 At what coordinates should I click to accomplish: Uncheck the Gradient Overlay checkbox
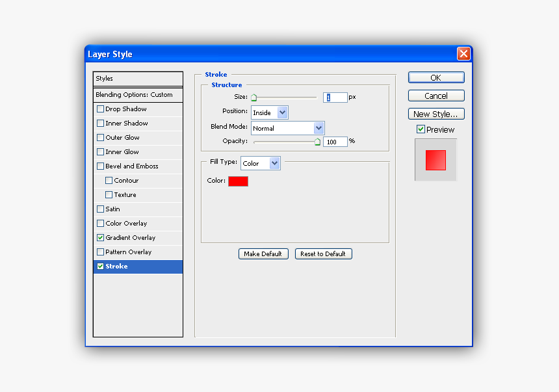click(101, 237)
